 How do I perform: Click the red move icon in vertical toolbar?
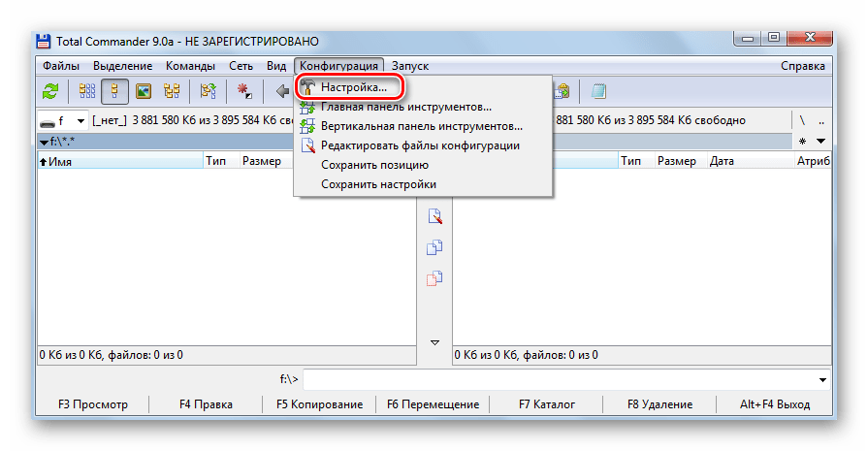(434, 278)
